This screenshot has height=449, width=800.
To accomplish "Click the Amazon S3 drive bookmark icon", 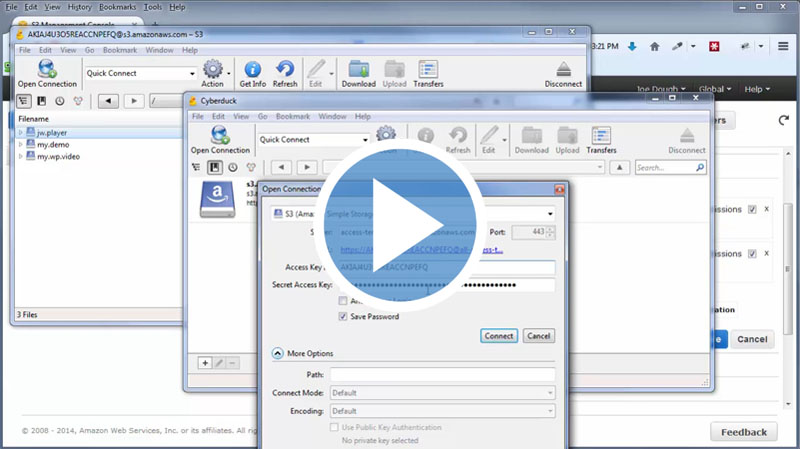I will (x=217, y=199).
